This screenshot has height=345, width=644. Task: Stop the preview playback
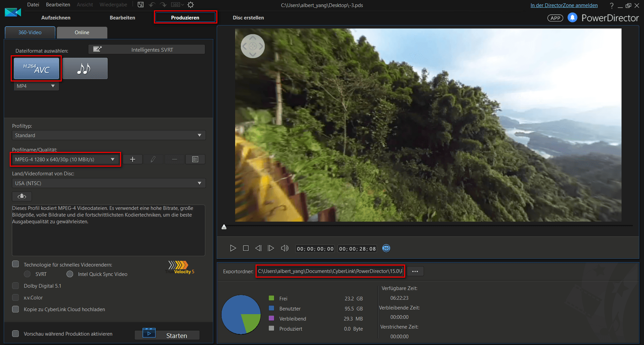246,248
